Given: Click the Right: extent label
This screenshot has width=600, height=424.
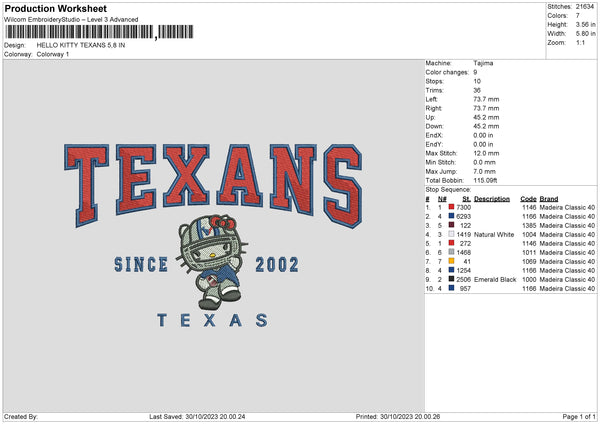Looking at the screenshot, I should click(434, 108).
